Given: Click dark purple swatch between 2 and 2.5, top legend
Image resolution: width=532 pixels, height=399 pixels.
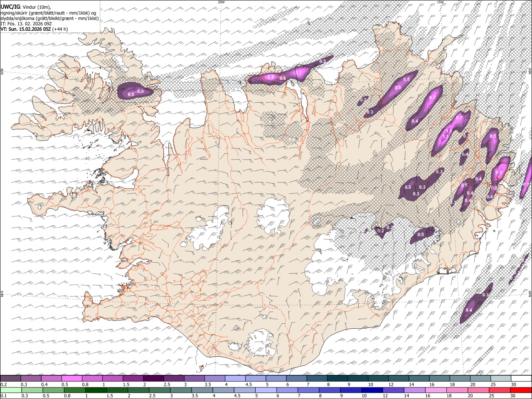Looking at the screenshot, I should 153,379.
